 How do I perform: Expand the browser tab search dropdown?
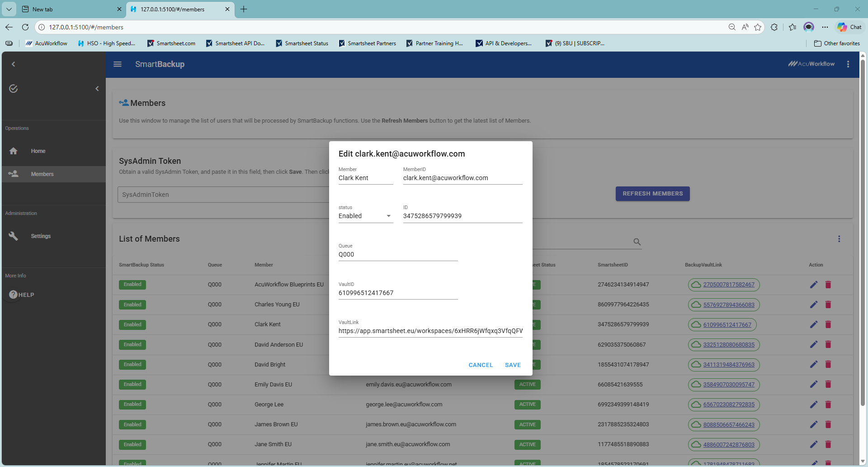9,9
